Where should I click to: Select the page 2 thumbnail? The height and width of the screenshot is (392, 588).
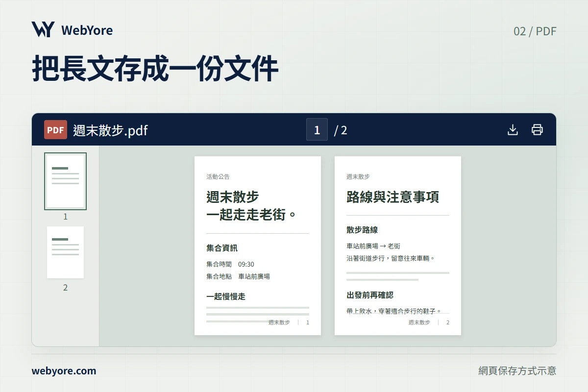tap(65, 252)
